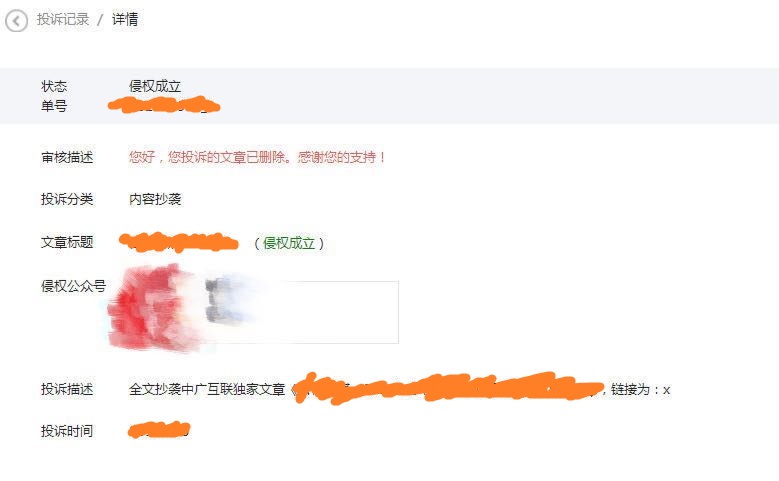Open the redacted 文章标题 article title link
The image size is (779, 481).
pos(179,241)
